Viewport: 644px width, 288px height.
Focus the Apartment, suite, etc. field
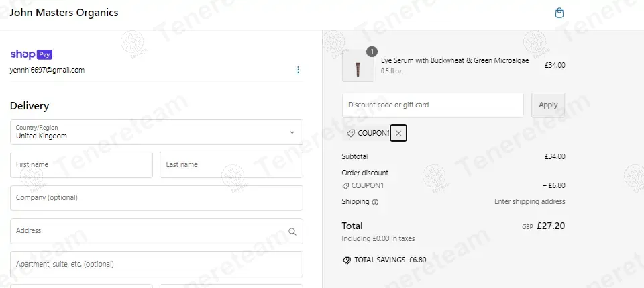156,265
